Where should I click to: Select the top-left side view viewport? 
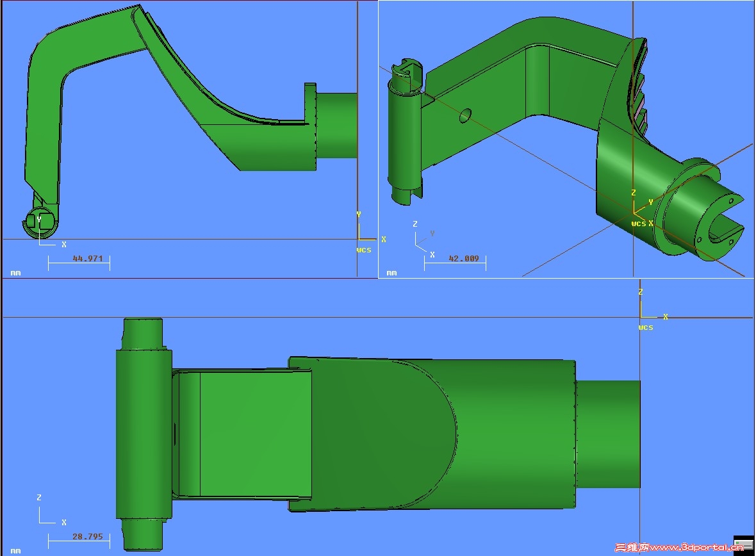pyautogui.click(x=190, y=139)
